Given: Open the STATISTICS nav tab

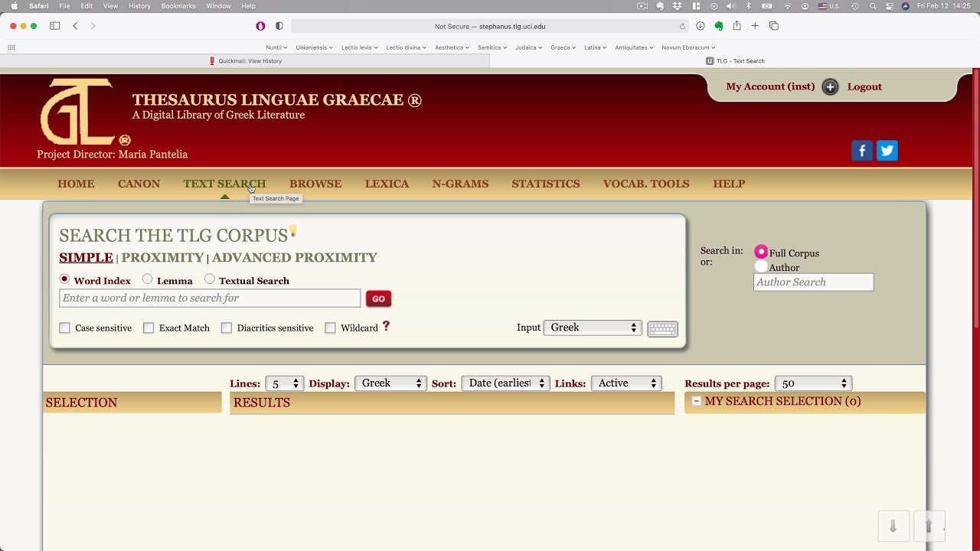Looking at the screenshot, I should point(546,184).
